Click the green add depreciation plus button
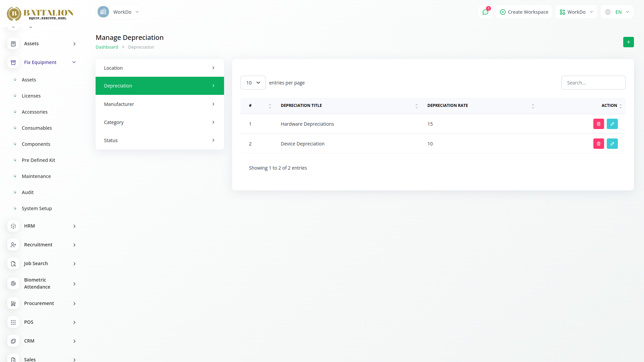 (628, 42)
